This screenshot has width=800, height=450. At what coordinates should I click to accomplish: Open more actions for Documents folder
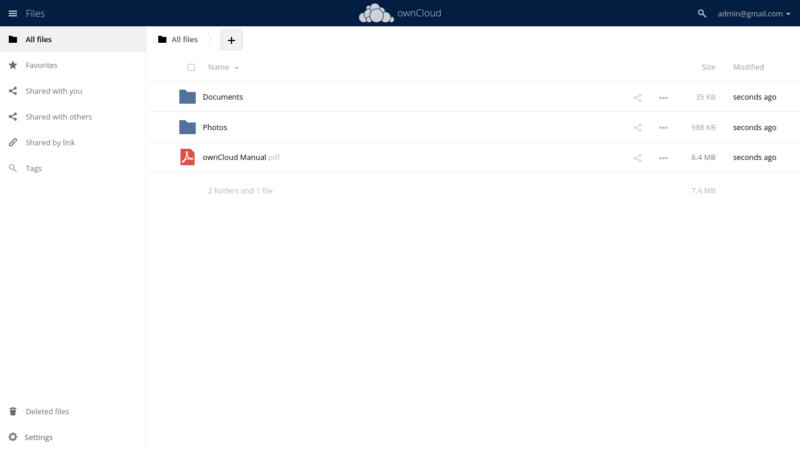pyautogui.click(x=663, y=98)
